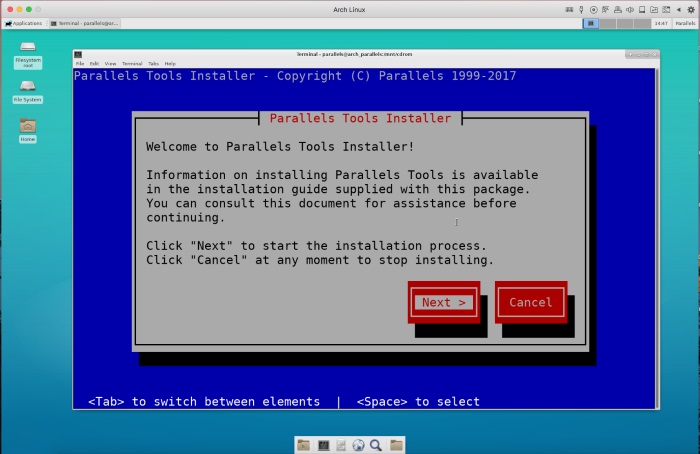Open the Tabs menu in Terminal
The width and height of the screenshot is (700, 454).
point(154,63)
